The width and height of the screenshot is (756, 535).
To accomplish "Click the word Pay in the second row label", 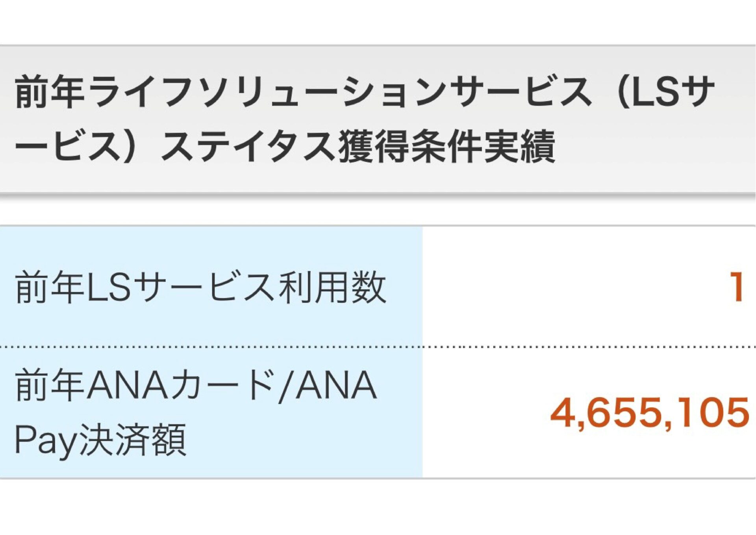I will (x=44, y=440).
